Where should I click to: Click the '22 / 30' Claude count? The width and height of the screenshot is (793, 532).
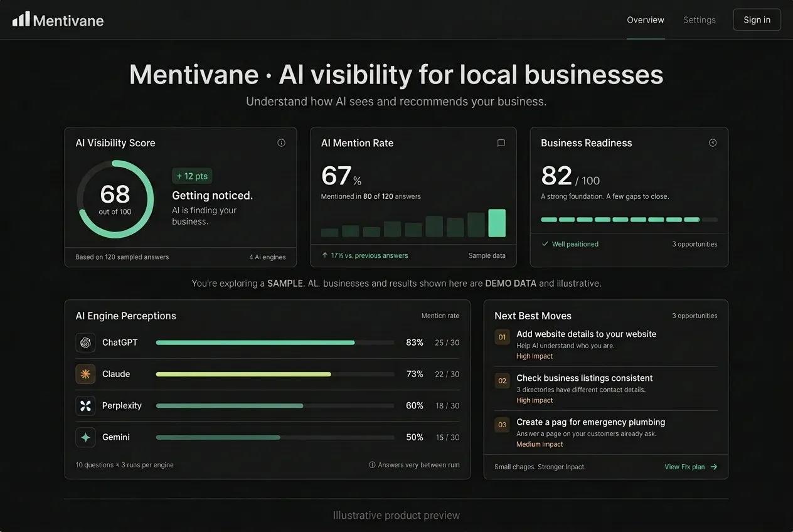pyautogui.click(x=447, y=374)
